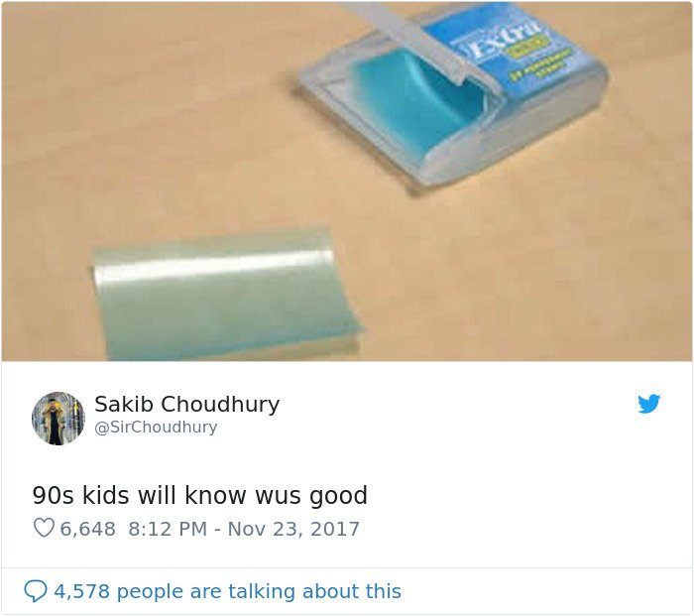Image resolution: width=694 pixels, height=616 pixels.
Task: Select the '90s kids will know wus good' text
Action: point(200,495)
